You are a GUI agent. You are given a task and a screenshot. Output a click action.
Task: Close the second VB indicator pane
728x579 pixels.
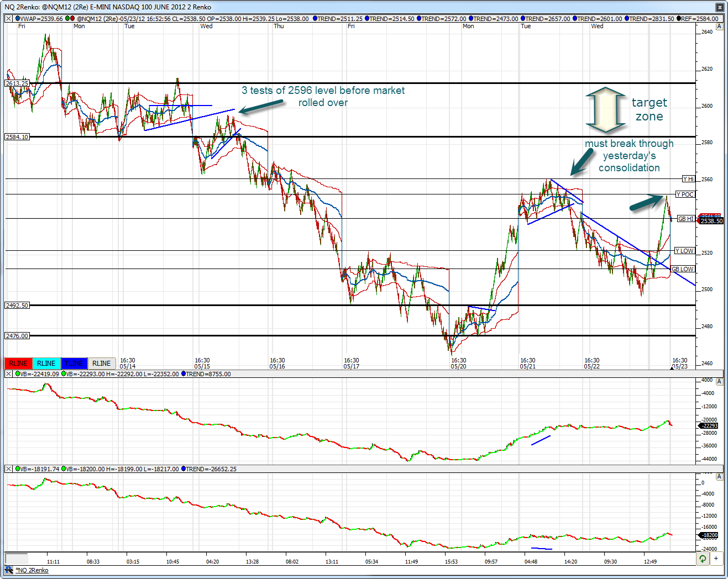point(9,469)
